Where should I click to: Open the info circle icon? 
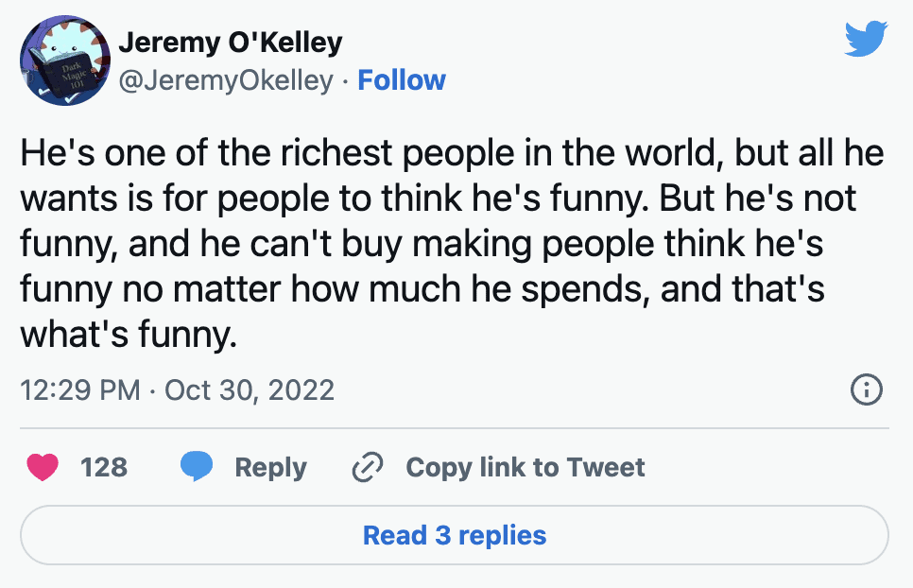pyautogui.click(x=869, y=389)
